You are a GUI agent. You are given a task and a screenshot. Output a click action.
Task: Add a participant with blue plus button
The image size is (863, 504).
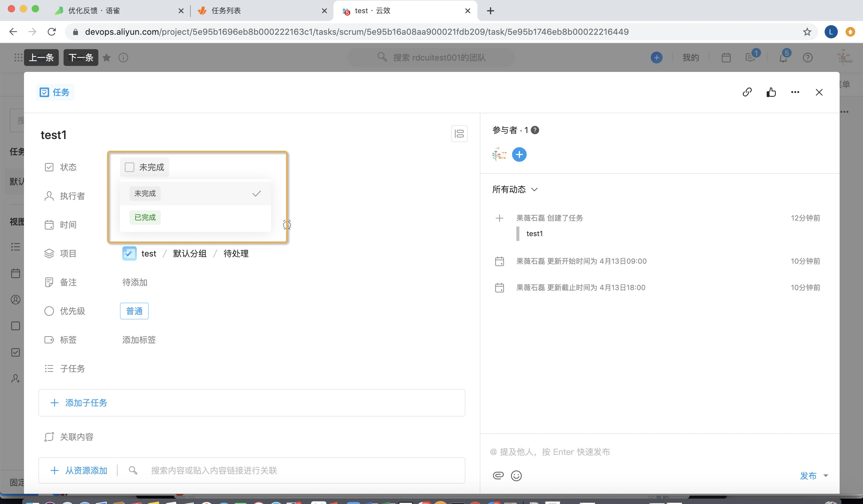519,155
